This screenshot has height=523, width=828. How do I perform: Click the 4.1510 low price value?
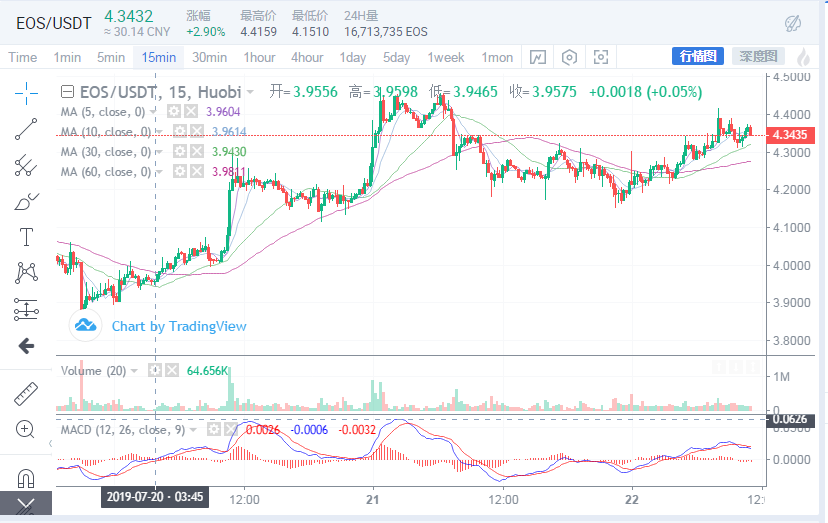pos(310,32)
